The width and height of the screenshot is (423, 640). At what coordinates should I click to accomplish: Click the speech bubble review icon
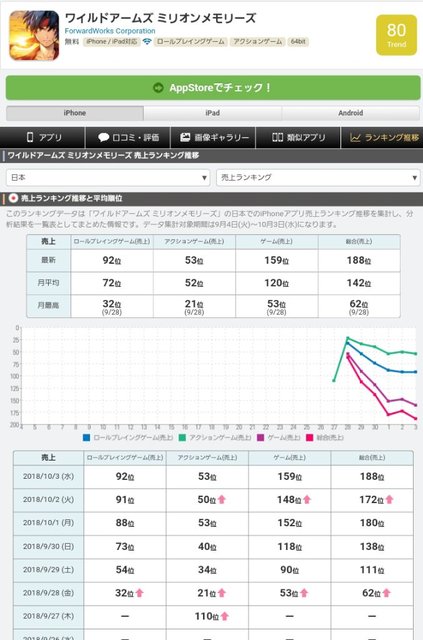pos(103,137)
